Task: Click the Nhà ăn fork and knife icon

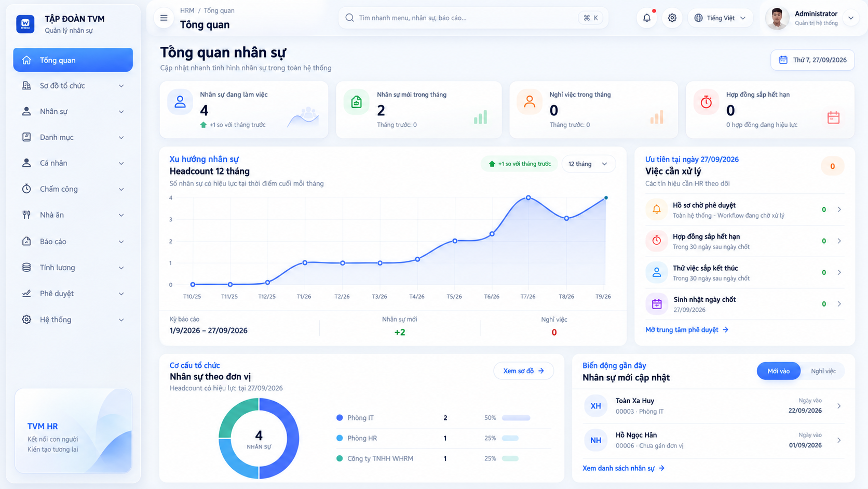Action: tap(26, 215)
